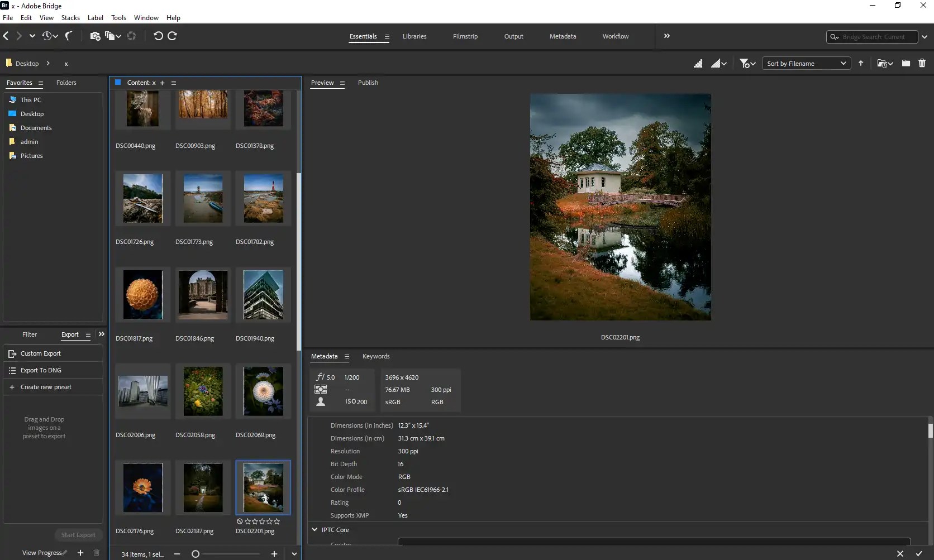Click the ascending sort order arrow
Image resolution: width=934 pixels, height=560 pixels.
[861, 63]
